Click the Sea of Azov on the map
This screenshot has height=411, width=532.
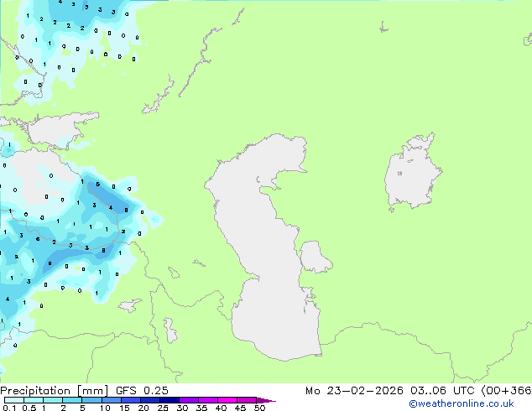[x=58, y=131]
